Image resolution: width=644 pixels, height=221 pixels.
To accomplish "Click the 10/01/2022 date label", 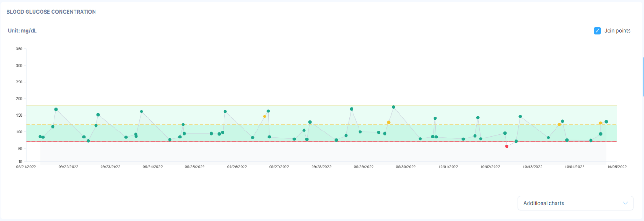I will coord(448,166).
